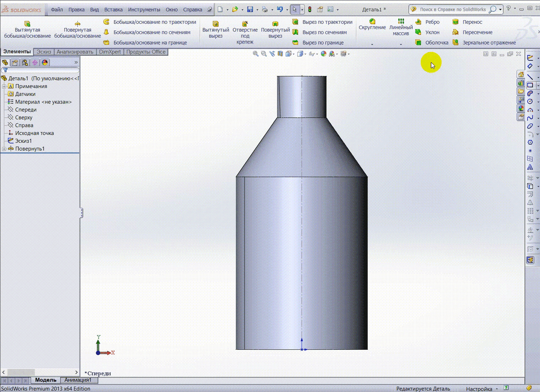540x392 pixels.
Task: Open the PropertyManager panel tab
Action: pyautogui.click(x=15, y=62)
